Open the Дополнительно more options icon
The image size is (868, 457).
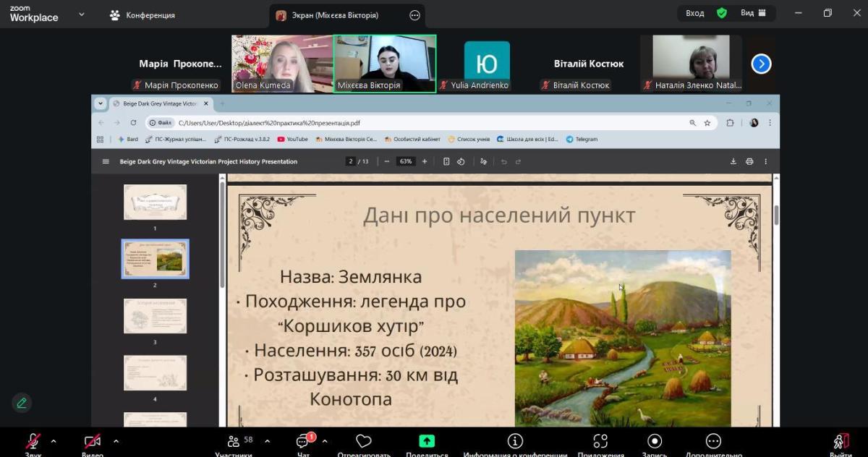click(713, 442)
